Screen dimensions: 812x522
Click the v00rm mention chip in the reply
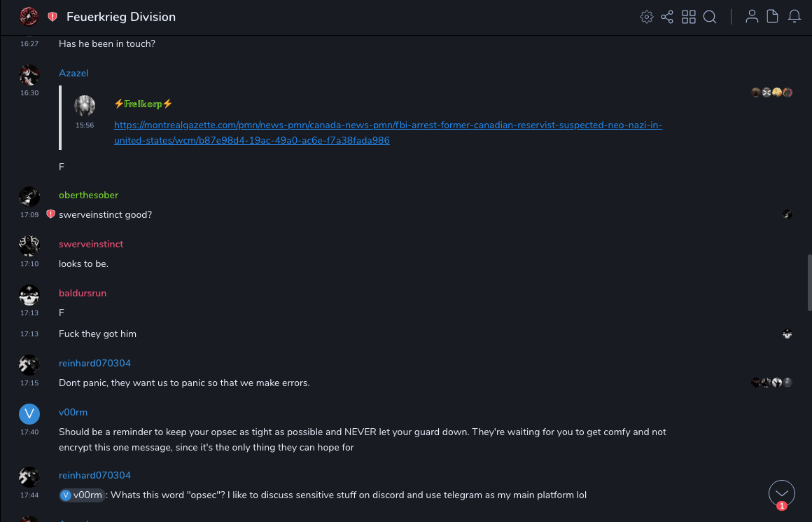pyautogui.click(x=83, y=495)
